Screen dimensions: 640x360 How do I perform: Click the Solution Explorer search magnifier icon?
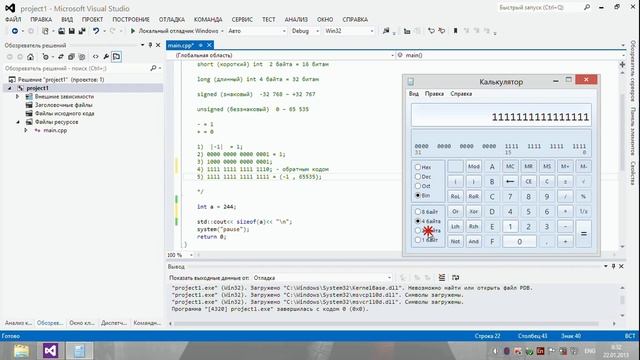coord(153,68)
